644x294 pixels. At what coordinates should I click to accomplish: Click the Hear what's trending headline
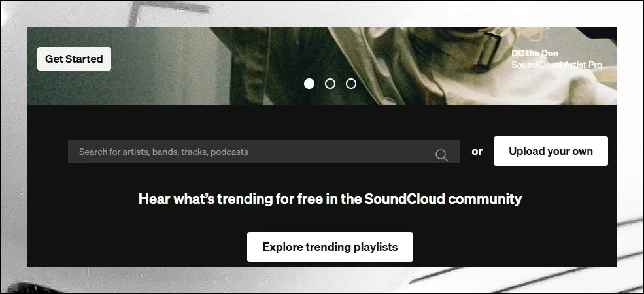[x=330, y=199]
